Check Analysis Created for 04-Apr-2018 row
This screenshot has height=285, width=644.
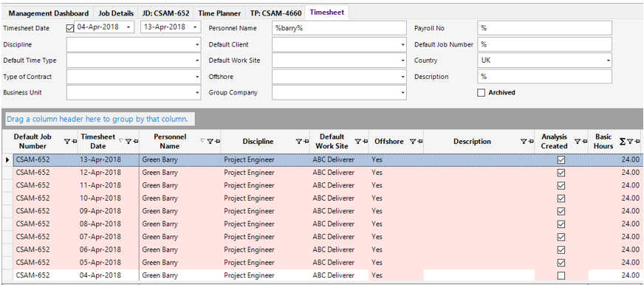tap(561, 275)
